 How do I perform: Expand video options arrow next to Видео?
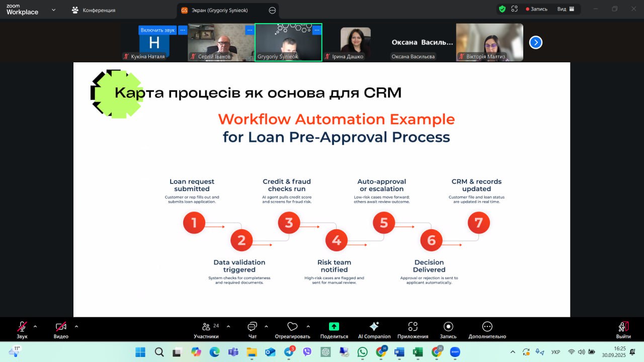76,326
